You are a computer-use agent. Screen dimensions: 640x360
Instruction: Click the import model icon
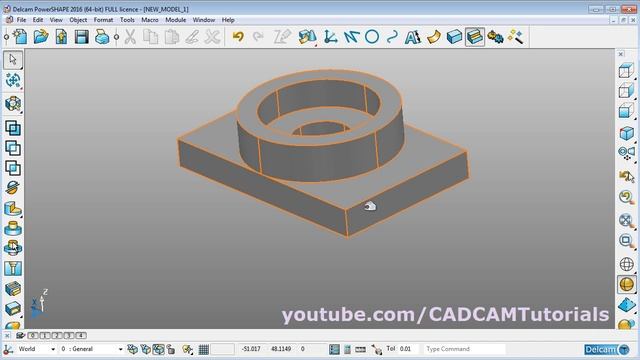(61, 37)
